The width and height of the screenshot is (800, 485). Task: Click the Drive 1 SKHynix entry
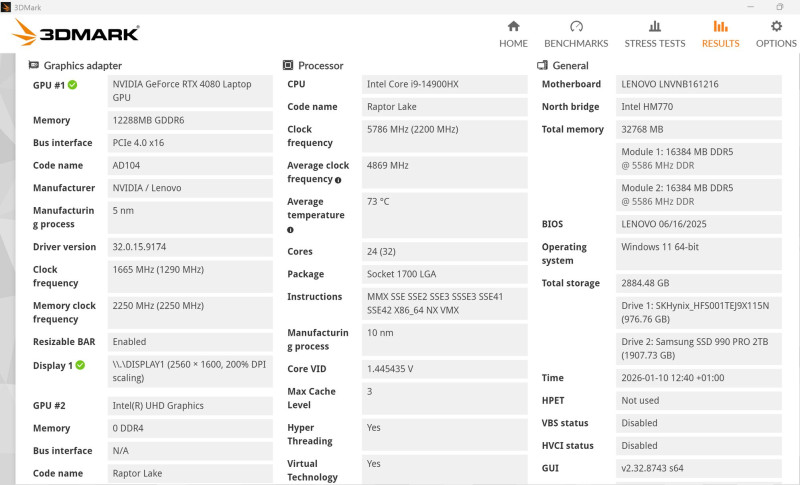[698, 313]
